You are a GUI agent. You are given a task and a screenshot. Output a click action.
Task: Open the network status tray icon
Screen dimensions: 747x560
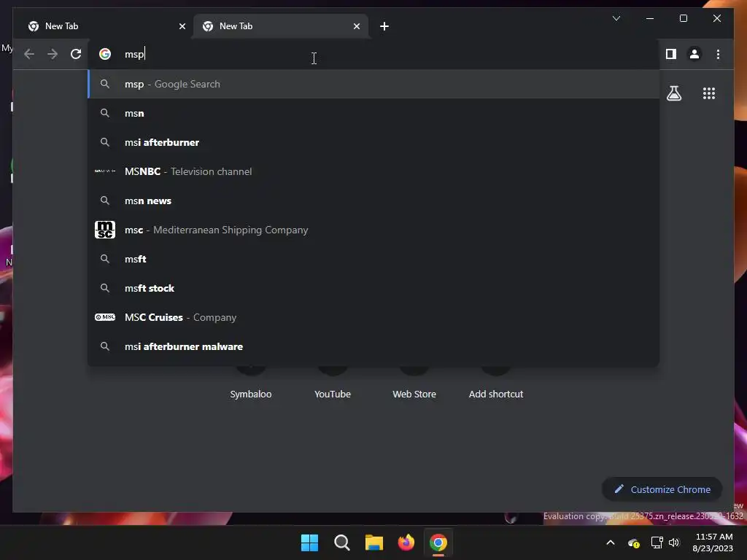pos(657,542)
